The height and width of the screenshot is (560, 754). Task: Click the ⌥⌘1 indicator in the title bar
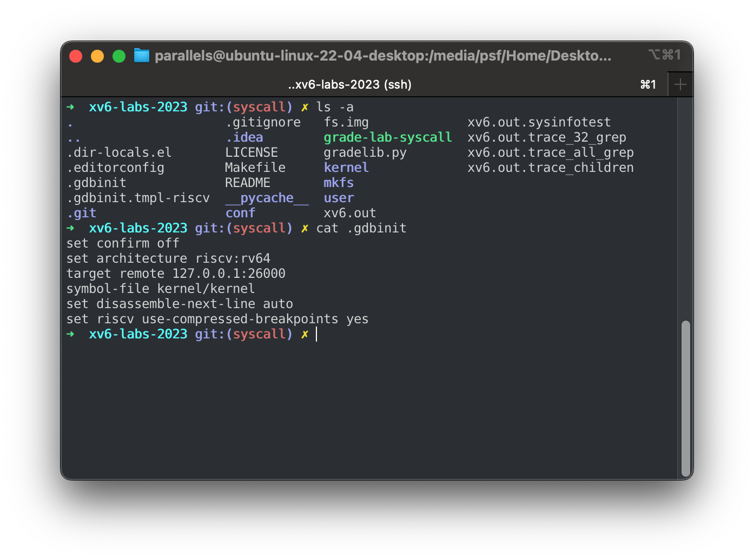[664, 55]
